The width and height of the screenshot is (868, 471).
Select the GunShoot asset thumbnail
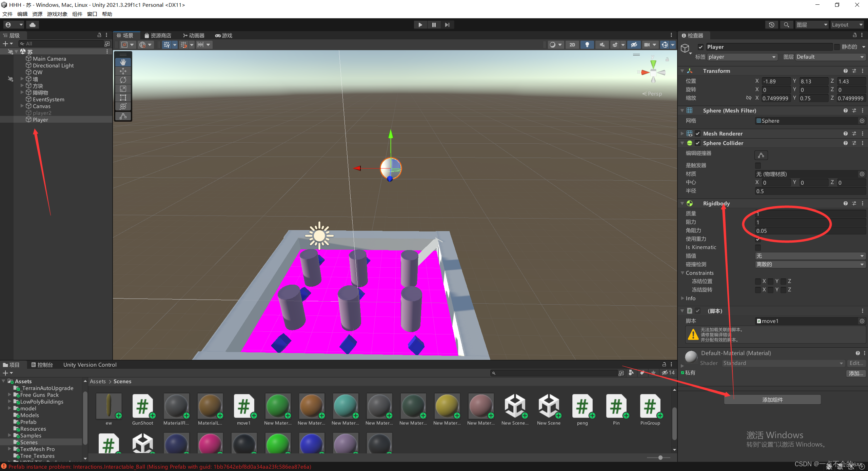tap(143, 407)
